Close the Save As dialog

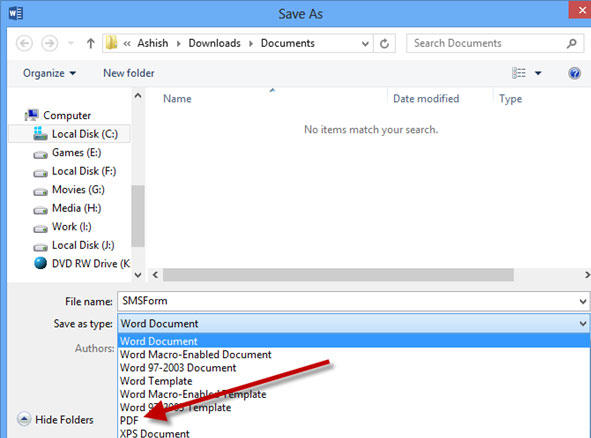(x=581, y=9)
